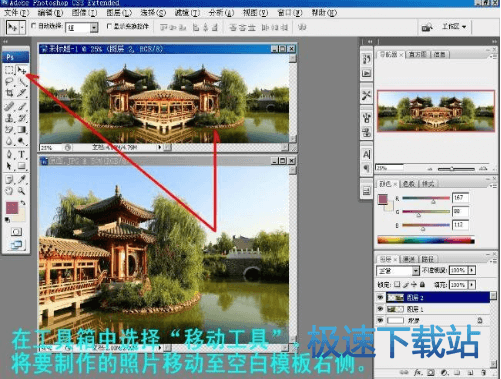The image size is (501, 379).
Task: Select the Healing Brush tool
Action: tap(9, 107)
